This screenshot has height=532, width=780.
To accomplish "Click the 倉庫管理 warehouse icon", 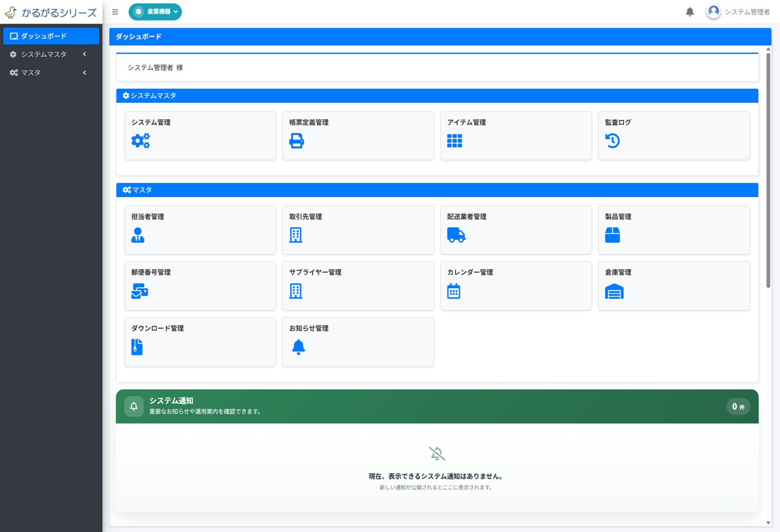I will click(x=614, y=291).
